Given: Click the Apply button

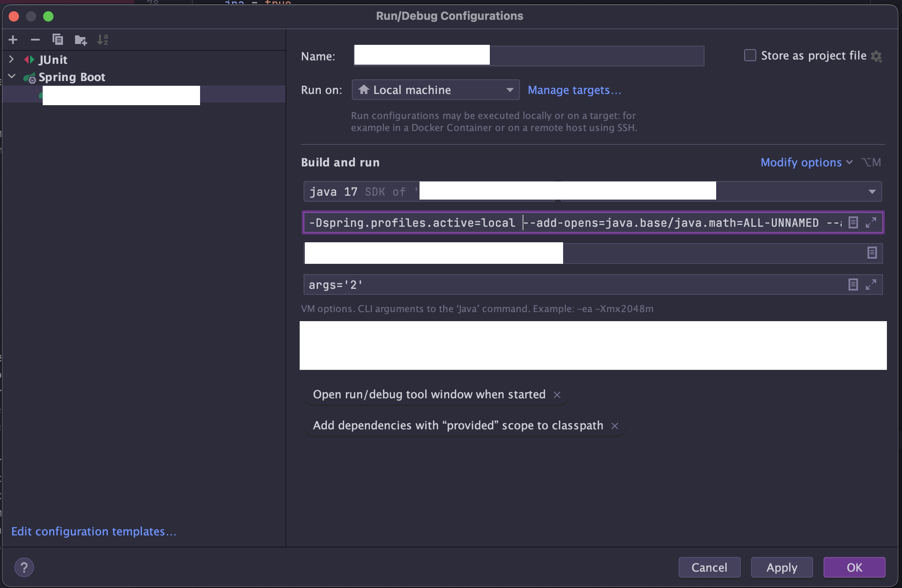Looking at the screenshot, I should pyautogui.click(x=782, y=567).
